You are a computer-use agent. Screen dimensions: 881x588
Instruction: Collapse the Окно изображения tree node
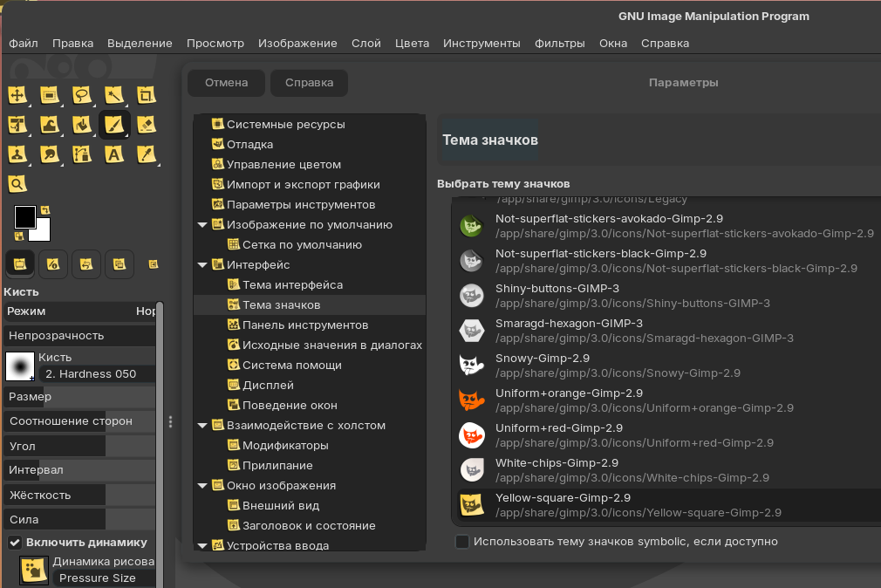pyautogui.click(x=202, y=486)
